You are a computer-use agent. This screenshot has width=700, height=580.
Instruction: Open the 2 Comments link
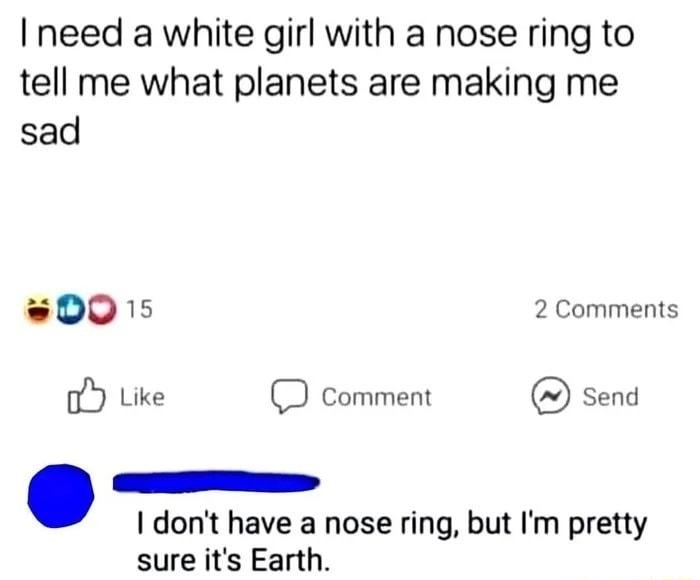click(x=606, y=310)
